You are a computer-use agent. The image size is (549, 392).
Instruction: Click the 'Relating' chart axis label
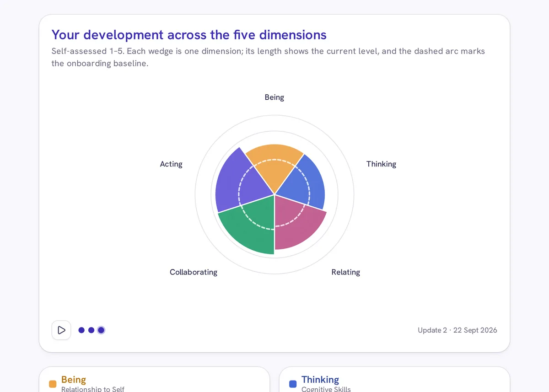pos(346,272)
